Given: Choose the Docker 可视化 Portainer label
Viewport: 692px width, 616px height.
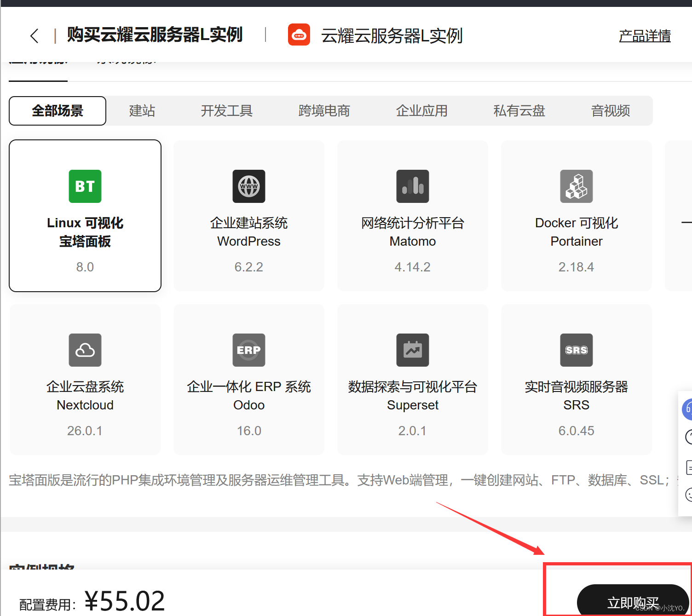Looking at the screenshot, I should tap(577, 232).
